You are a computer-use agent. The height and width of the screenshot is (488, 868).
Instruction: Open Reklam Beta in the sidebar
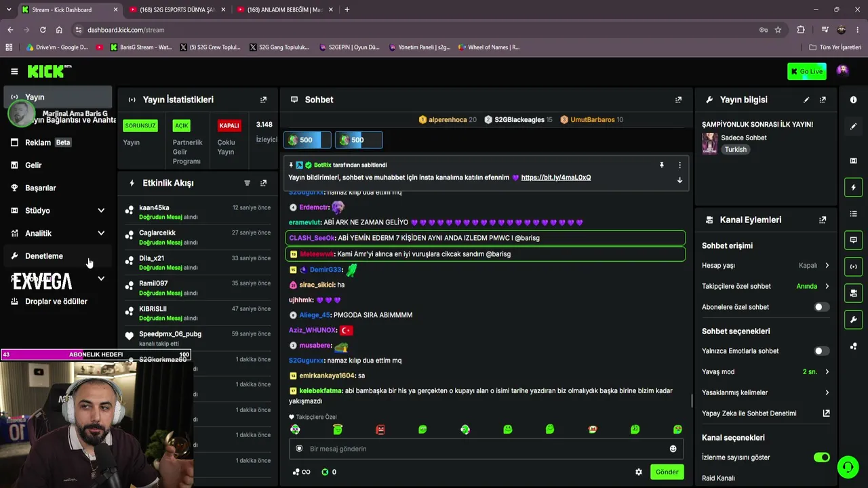click(58, 142)
